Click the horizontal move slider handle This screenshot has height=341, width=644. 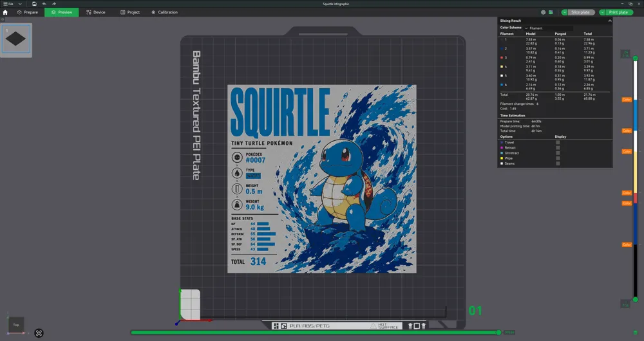[x=498, y=333]
